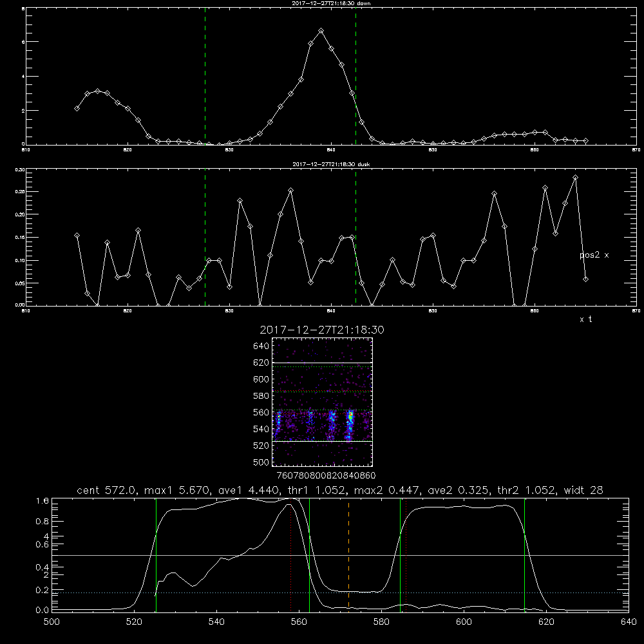Click the highest diamond point in dawn plot
The width and height of the screenshot is (644, 644).
point(321,31)
